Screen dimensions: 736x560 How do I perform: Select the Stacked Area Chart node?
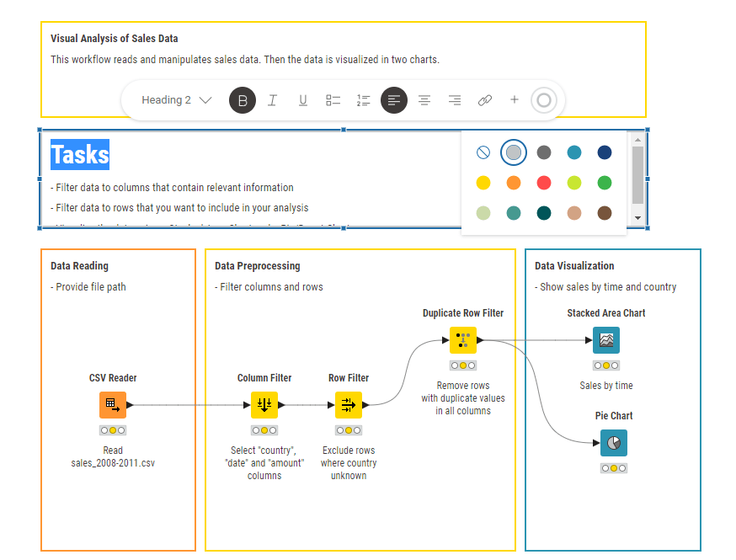(x=605, y=340)
